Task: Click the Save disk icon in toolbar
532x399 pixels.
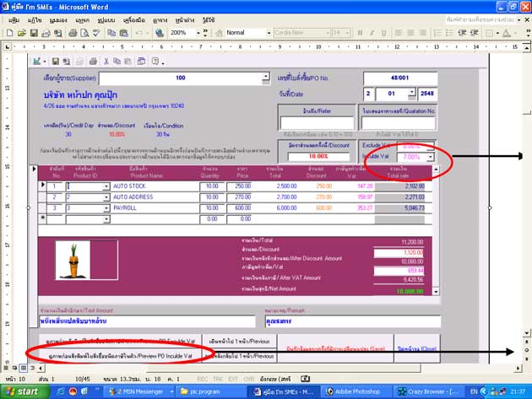Action: pyautogui.click(x=33, y=32)
